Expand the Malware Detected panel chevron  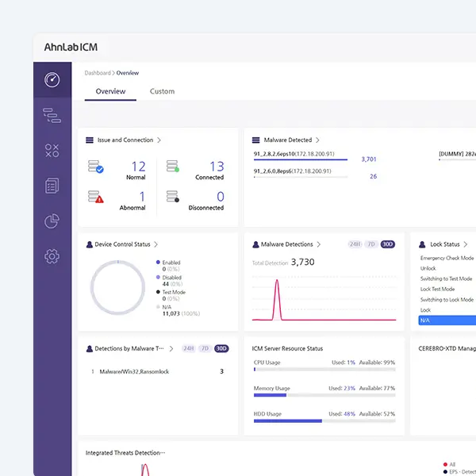(318, 140)
